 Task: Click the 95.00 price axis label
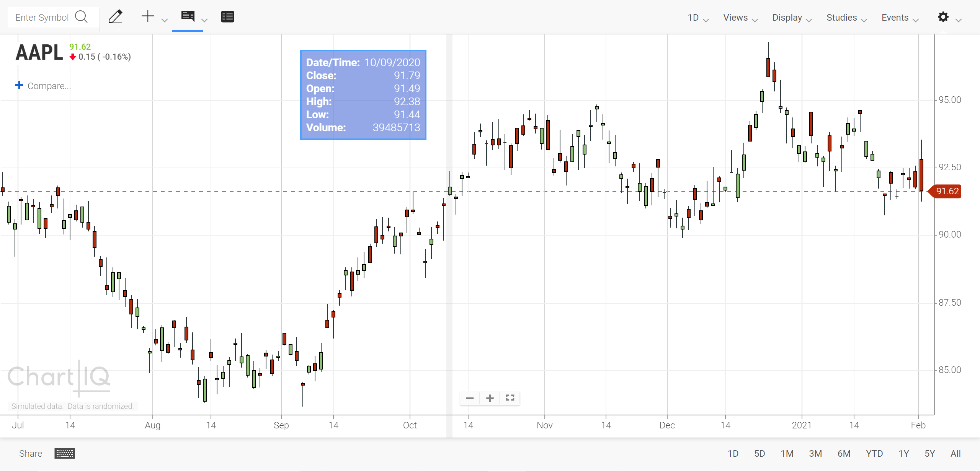tap(950, 100)
